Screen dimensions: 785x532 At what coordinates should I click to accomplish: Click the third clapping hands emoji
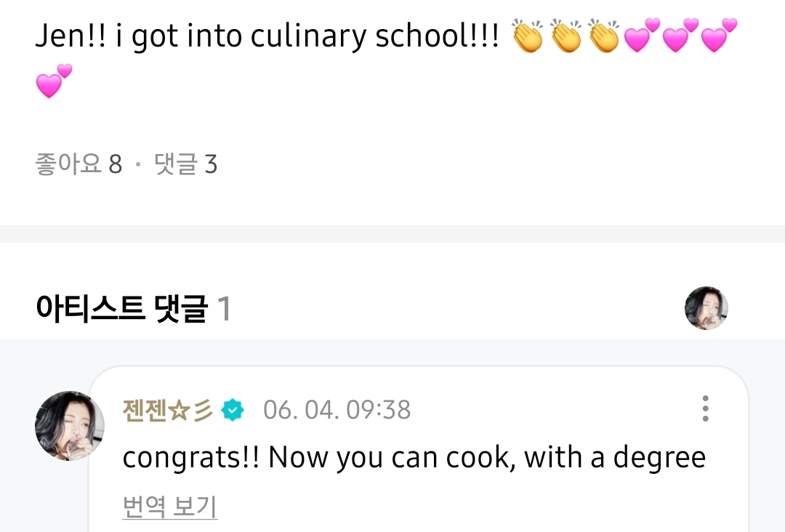[x=603, y=37]
